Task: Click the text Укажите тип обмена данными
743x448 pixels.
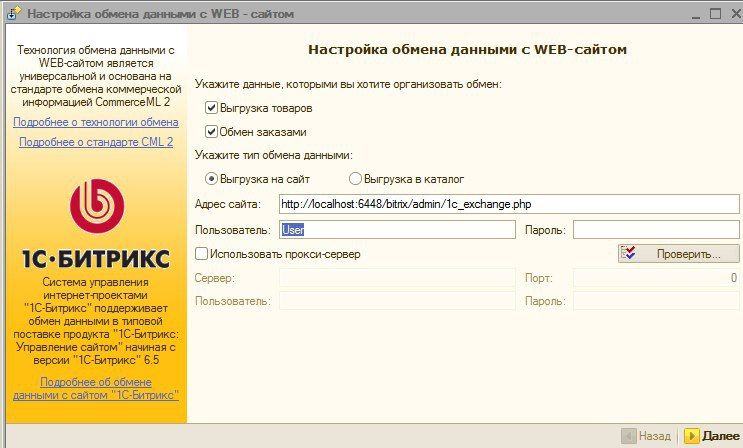Action: 274,155
